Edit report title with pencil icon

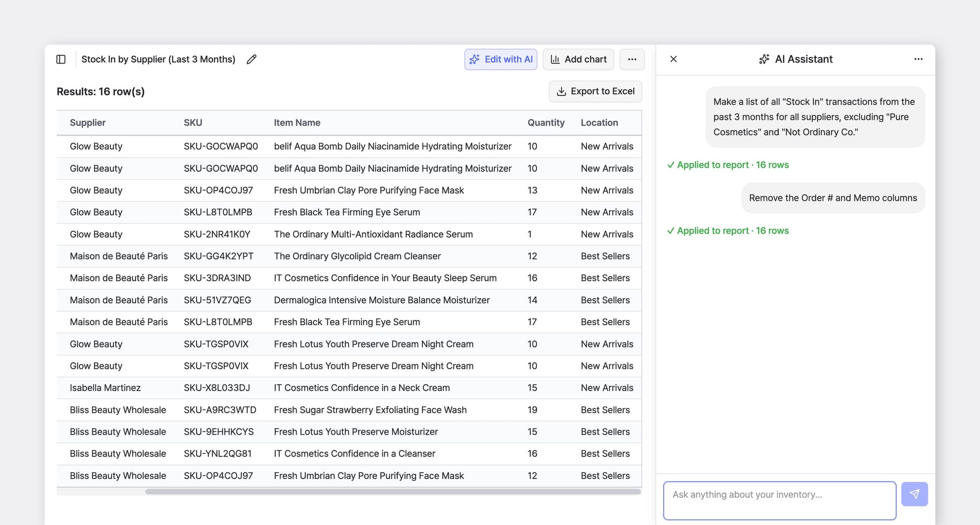[251, 59]
